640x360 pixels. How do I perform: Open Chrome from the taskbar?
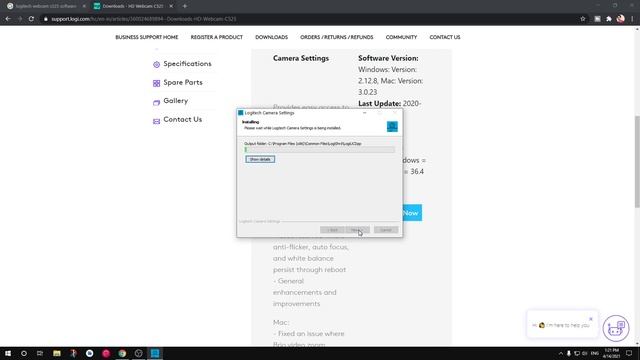click(x=122, y=353)
